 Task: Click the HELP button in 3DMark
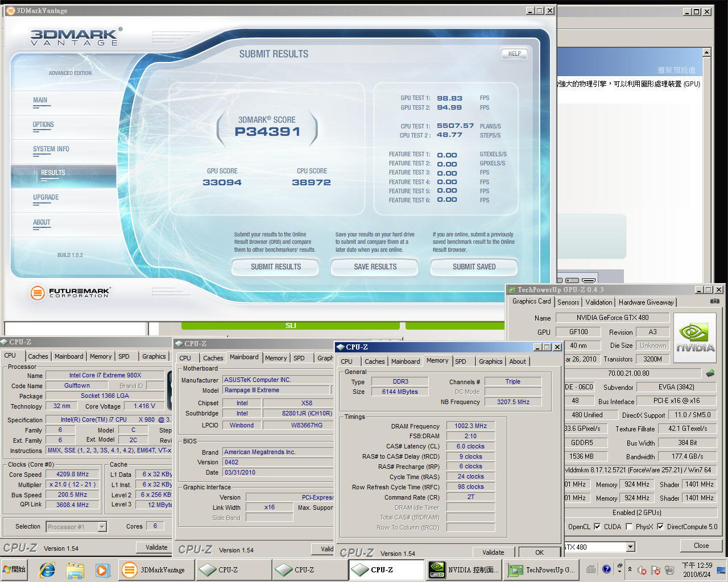[515, 53]
